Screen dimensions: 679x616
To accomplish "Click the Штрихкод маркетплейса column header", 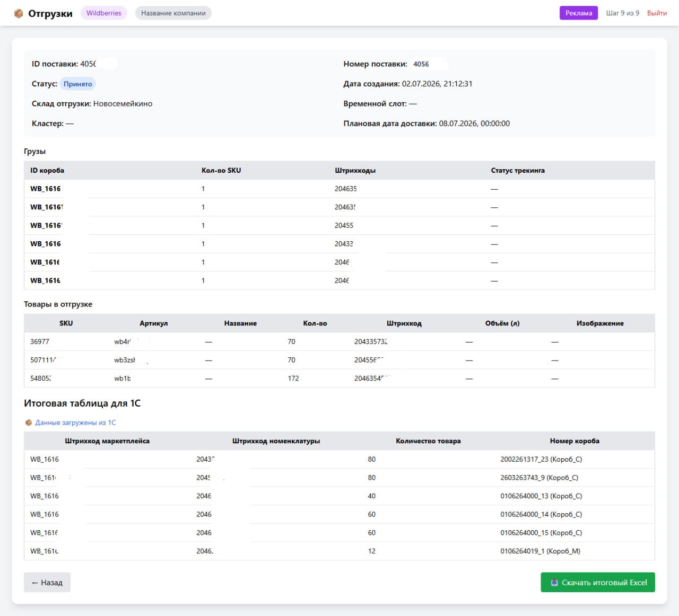I will 107,441.
